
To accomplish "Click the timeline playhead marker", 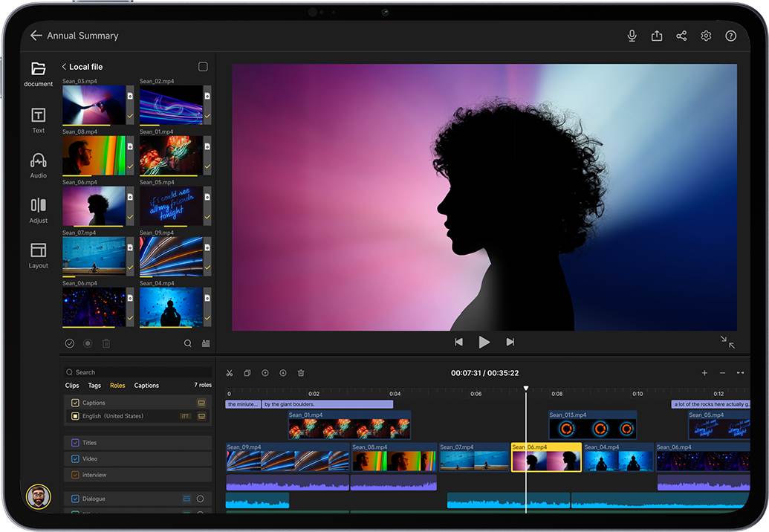I will pyautogui.click(x=526, y=389).
